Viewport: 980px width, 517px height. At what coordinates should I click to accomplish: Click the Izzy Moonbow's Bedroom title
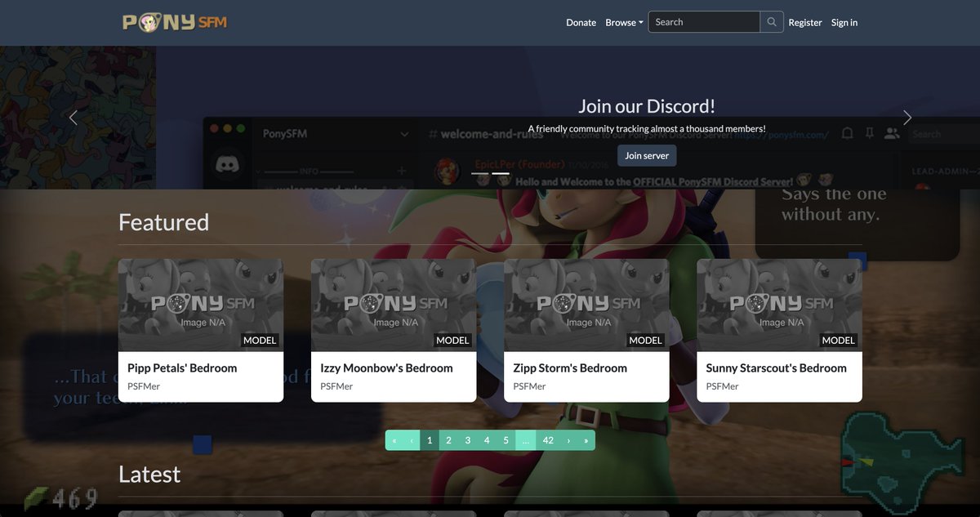tap(386, 368)
